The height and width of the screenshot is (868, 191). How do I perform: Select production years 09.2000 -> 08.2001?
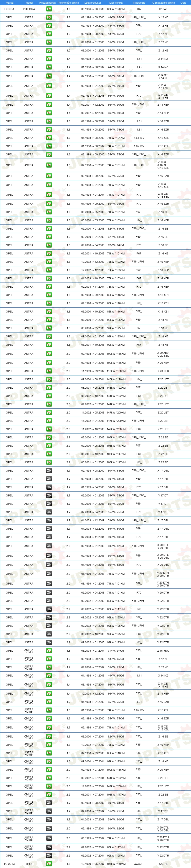click(x=93, y=379)
